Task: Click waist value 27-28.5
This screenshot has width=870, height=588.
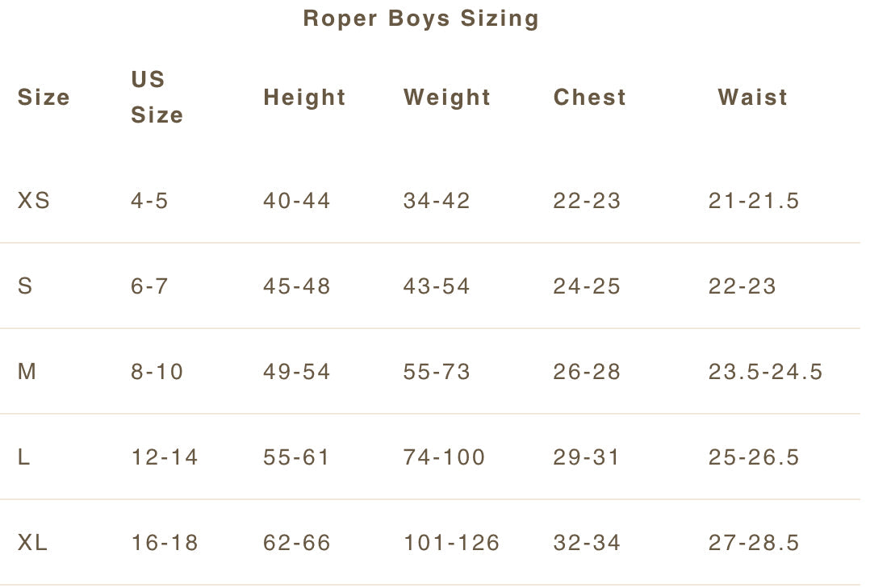Action: click(754, 543)
